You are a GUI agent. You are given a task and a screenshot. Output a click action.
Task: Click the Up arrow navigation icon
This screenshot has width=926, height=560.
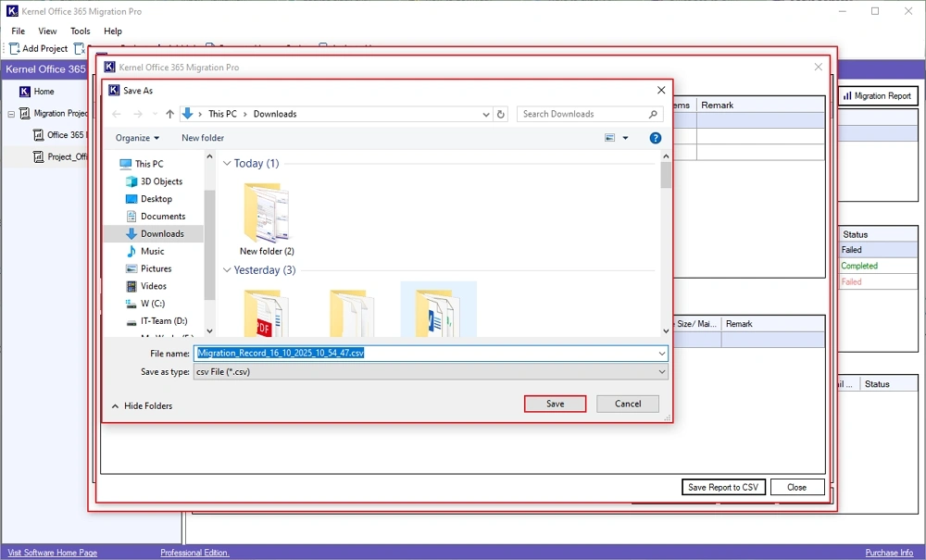(169, 114)
